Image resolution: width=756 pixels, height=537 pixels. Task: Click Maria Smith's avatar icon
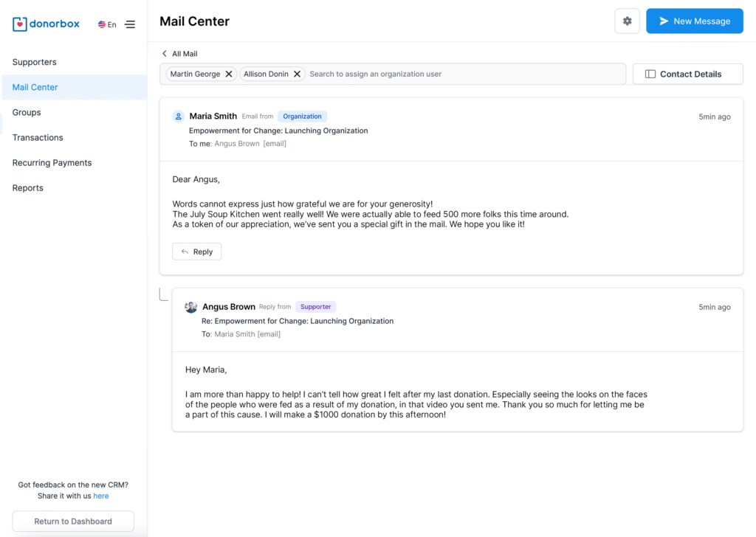177,116
